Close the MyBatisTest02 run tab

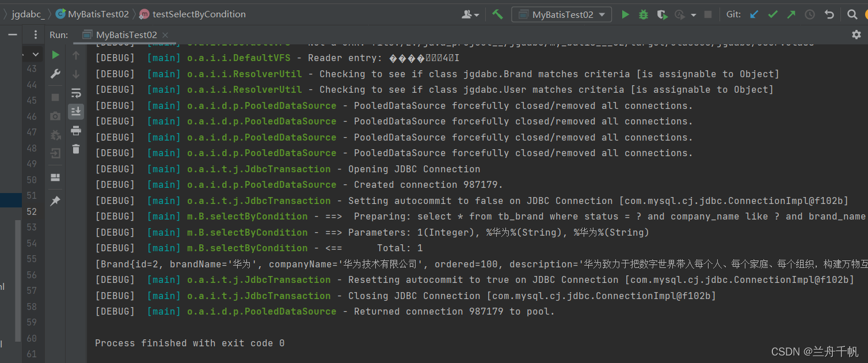click(165, 35)
